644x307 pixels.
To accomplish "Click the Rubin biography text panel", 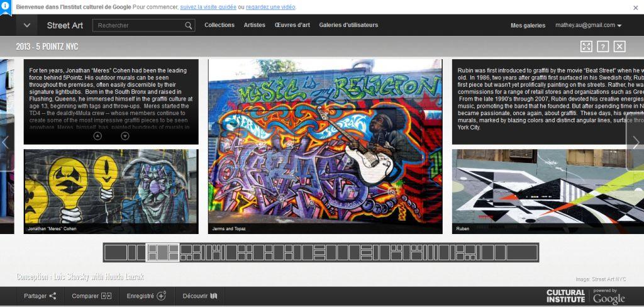I will click(548, 102).
